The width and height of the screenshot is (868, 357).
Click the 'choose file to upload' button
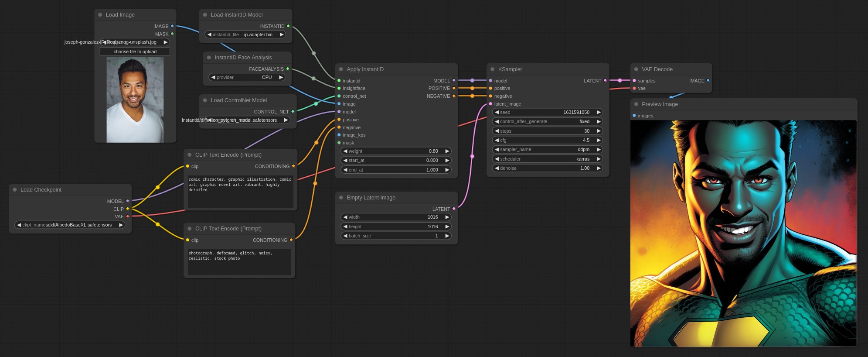point(135,51)
